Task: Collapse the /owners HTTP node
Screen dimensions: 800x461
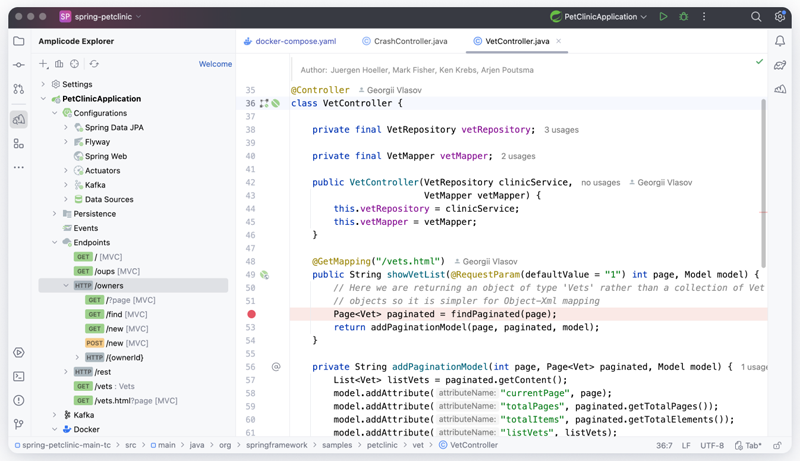Action: (x=66, y=286)
